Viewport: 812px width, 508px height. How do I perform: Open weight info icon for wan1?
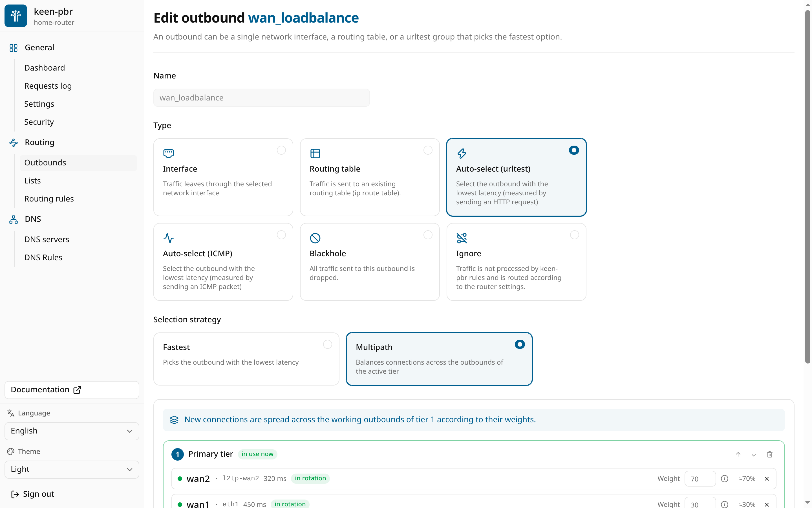pos(724,504)
